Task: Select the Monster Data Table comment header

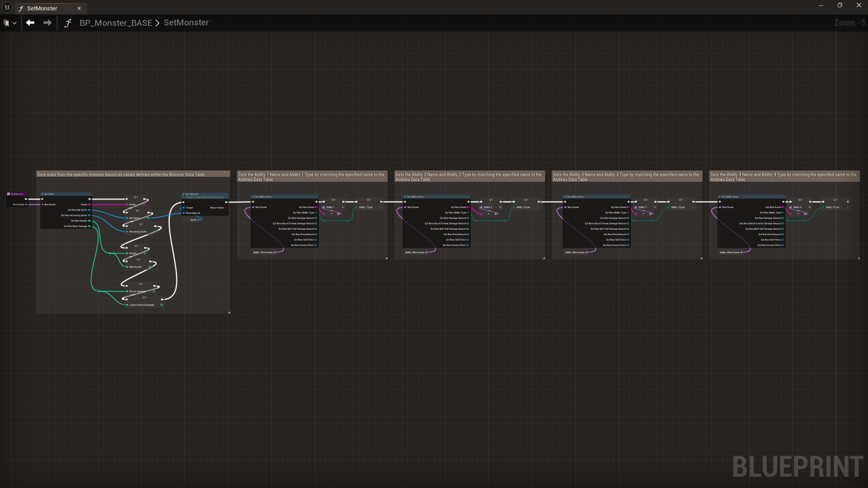Action: tap(133, 174)
